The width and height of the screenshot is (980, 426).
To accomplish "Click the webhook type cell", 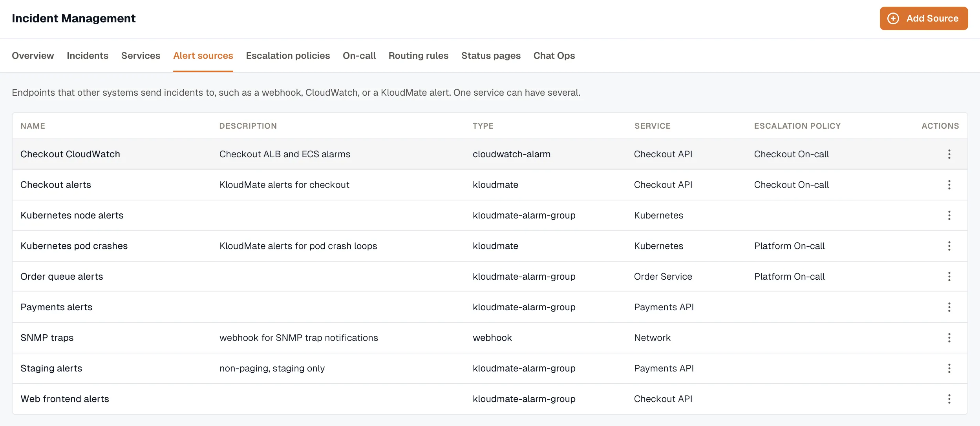I will point(492,338).
